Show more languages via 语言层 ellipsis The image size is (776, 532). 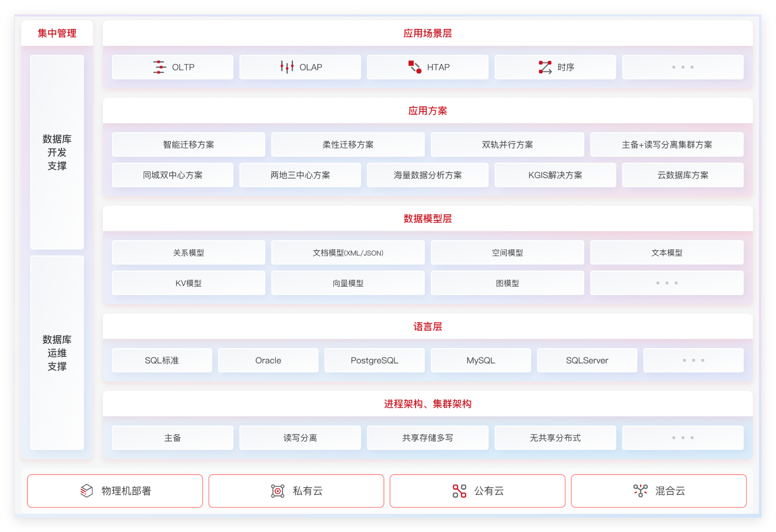pyautogui.click(x=694, y=360)
